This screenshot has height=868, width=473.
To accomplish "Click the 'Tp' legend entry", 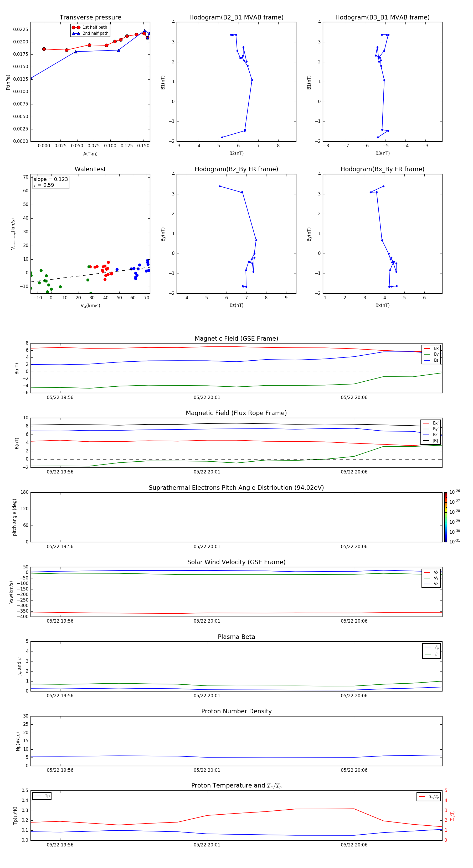I will click(42, 796).
